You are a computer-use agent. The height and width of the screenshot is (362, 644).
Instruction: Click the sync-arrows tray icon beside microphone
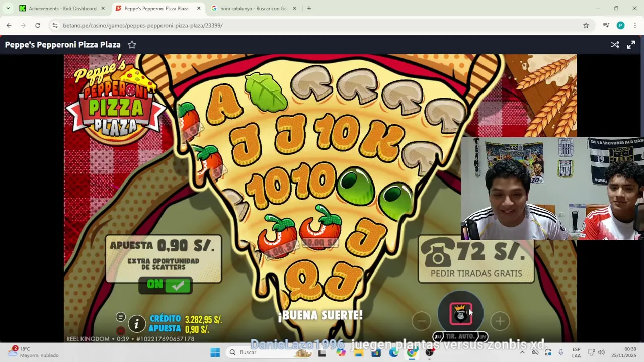point(548,352)
